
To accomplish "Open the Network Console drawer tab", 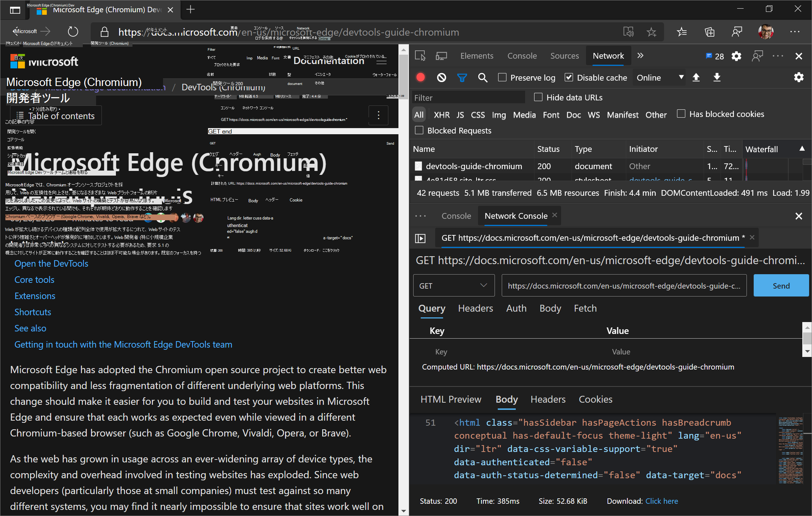I will click(516, 216).
